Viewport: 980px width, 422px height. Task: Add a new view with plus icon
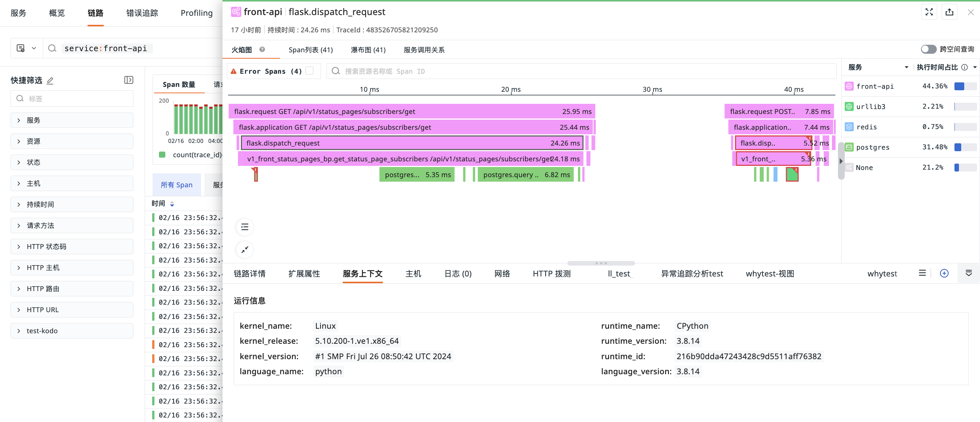coord(944,273)
